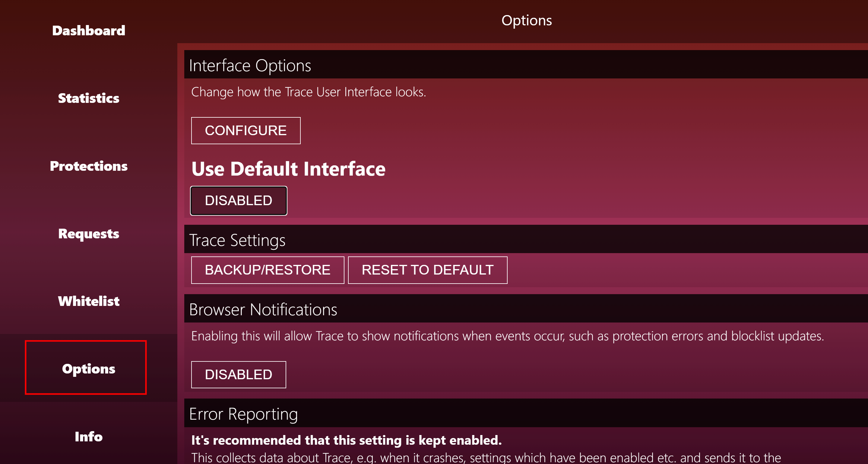Click the Trace Settings header
The height and width of the screenshot is (464, 868).
[237, 240]
